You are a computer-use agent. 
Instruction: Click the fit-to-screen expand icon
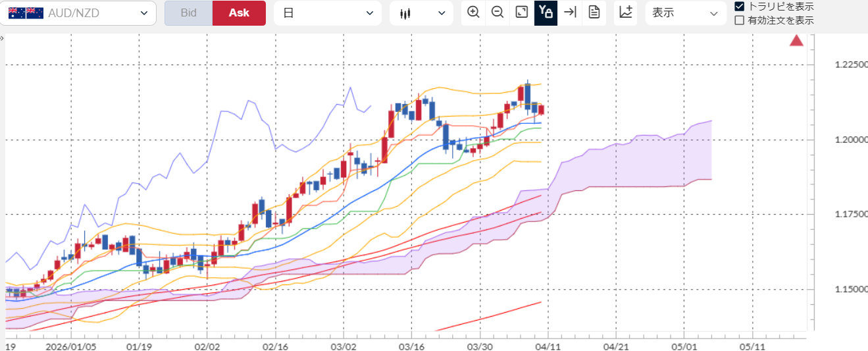pyautogui.click(x=522, y=13)
